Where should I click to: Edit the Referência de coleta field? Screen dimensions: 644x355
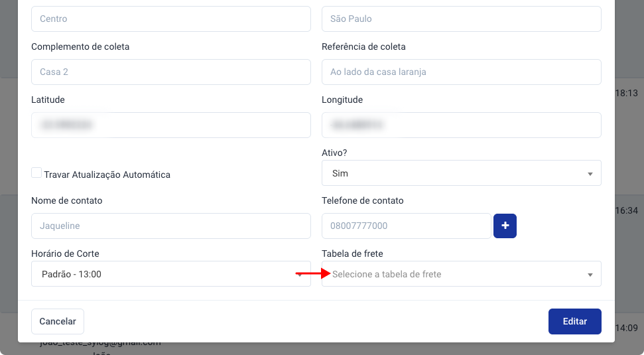pyautogui.click(x=461, y=72)
